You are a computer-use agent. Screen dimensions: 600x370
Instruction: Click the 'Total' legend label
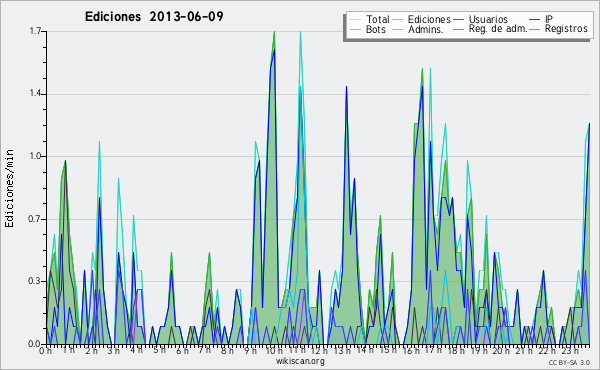tap(378, 19)
